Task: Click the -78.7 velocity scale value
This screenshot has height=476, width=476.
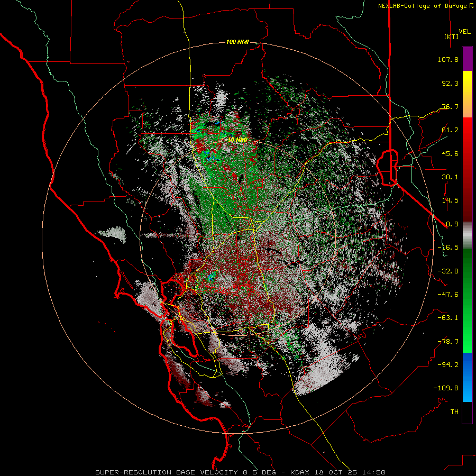Action: tap(448, 342)
